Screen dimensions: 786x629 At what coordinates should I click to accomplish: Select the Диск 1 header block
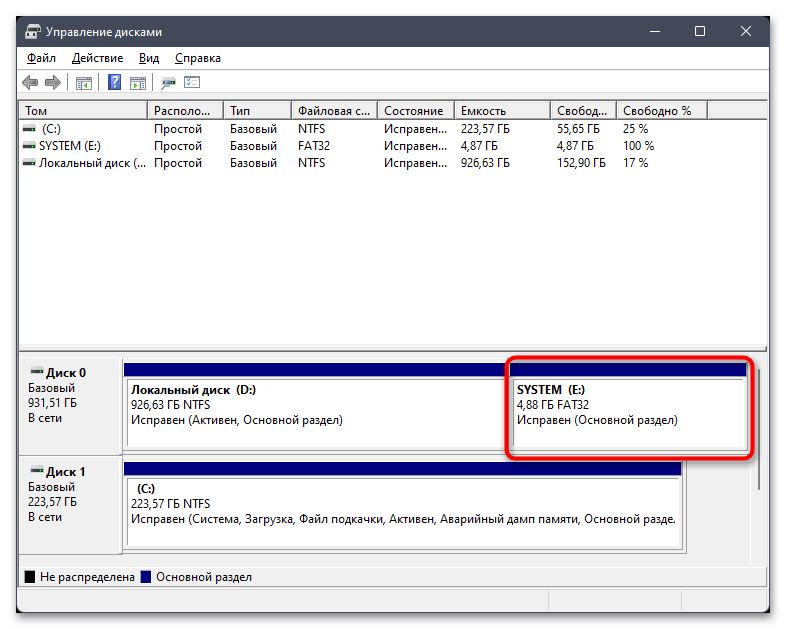[x=70, y=505]
